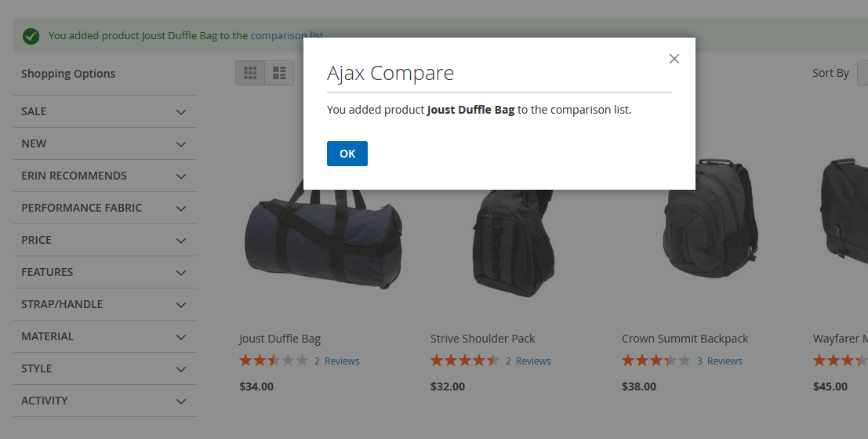Switch to grid view mode
This screenshot has width=868, height=439.
point(250,73)
